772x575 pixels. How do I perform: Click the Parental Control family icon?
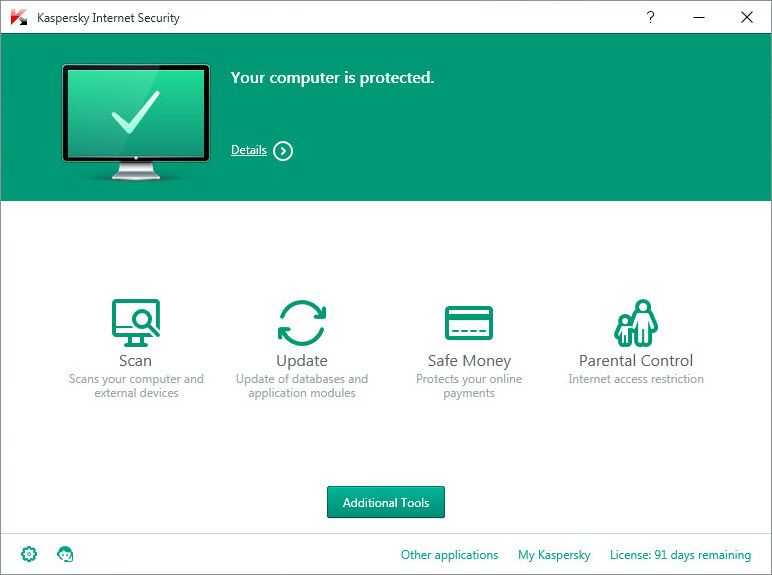click(x=636, y=322)
